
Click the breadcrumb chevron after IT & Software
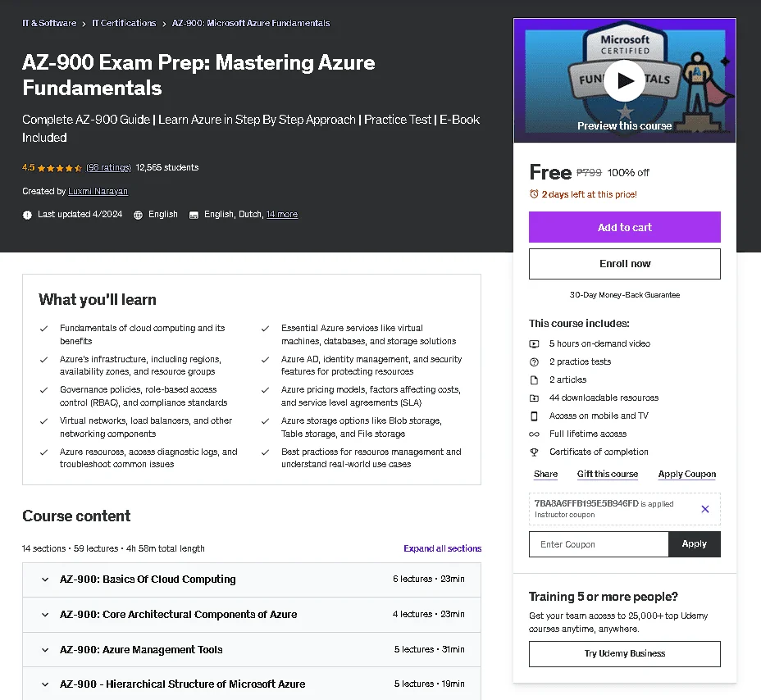point(84,23)
